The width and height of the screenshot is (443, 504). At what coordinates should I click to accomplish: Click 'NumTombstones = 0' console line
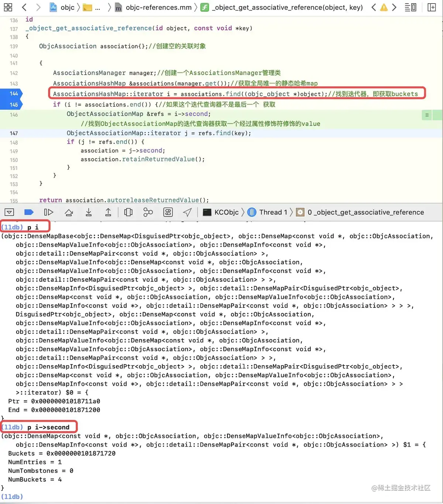41,471
